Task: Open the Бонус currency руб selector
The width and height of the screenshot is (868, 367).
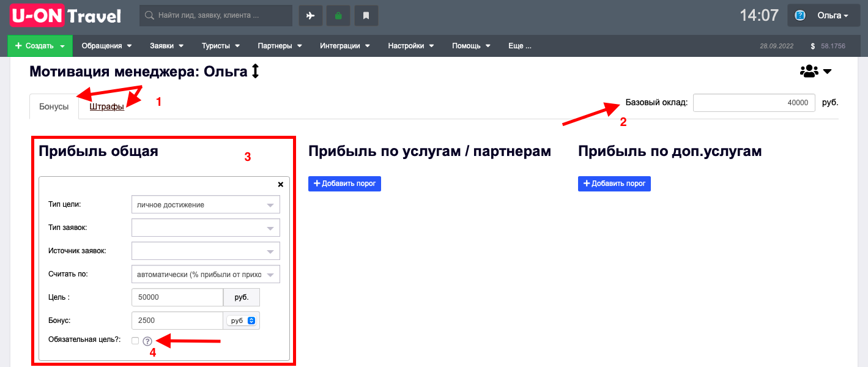Action: 241,321
